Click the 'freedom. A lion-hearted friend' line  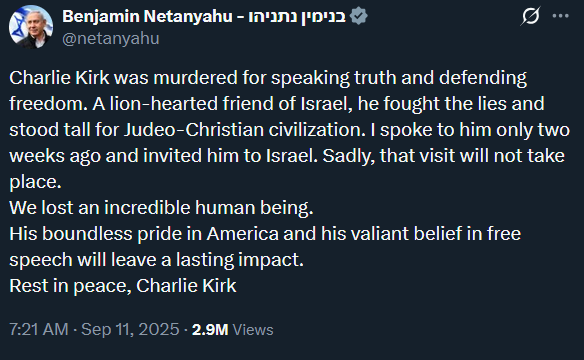[277, 104]
